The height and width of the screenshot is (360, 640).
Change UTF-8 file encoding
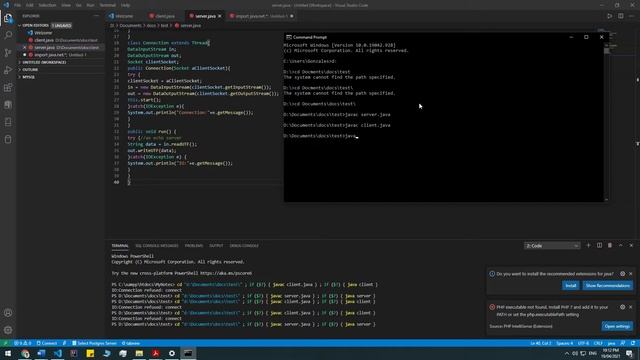click(583, 343)
